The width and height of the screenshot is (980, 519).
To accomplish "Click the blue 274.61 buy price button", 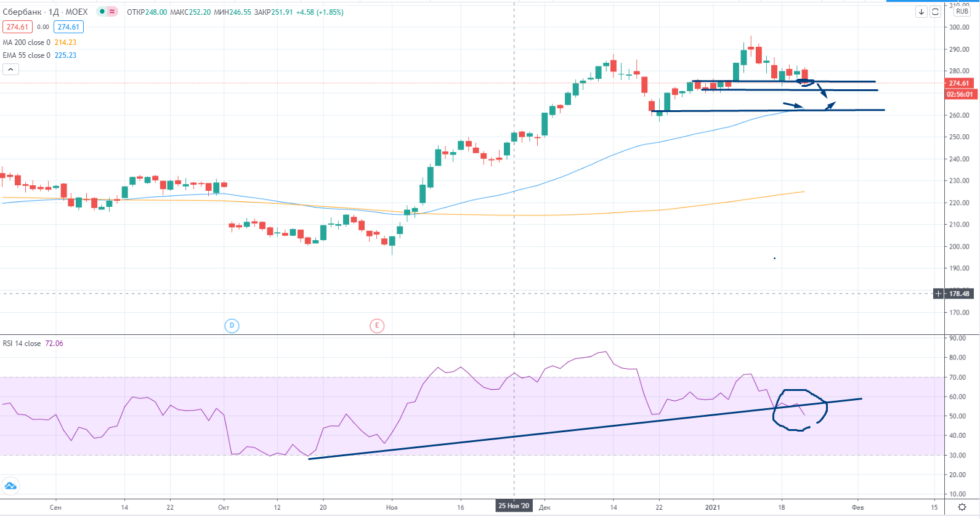I will tap(68, 27).
